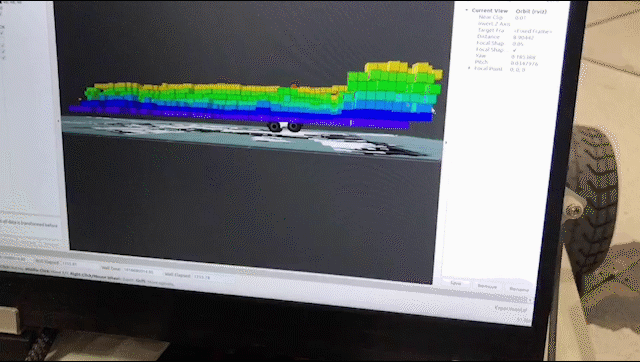Open the Orbit (rviz) view type dropdown
The image size is (640, 362).
531,11
